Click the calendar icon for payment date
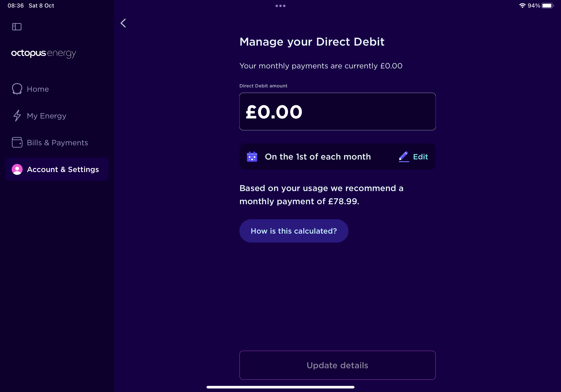The image size is (561, 392). (252, 157)
